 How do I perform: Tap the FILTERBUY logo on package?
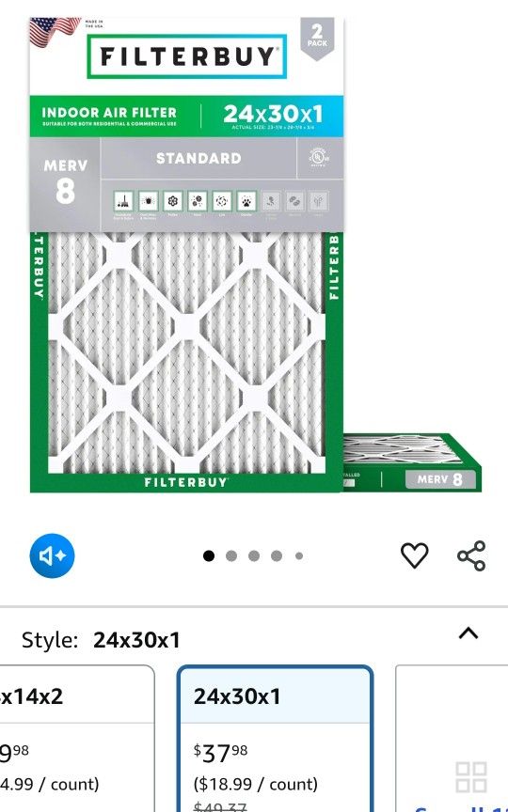186,56
